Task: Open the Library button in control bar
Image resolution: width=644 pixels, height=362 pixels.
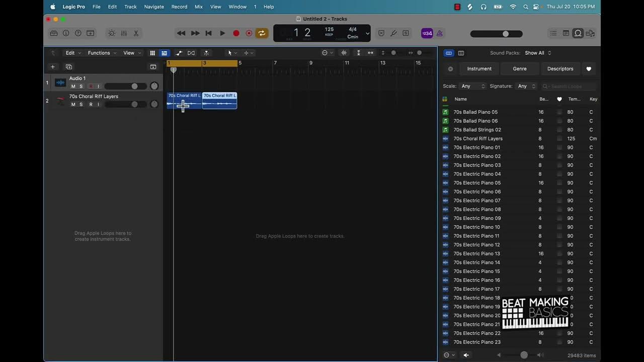Action: coord(54,33)
